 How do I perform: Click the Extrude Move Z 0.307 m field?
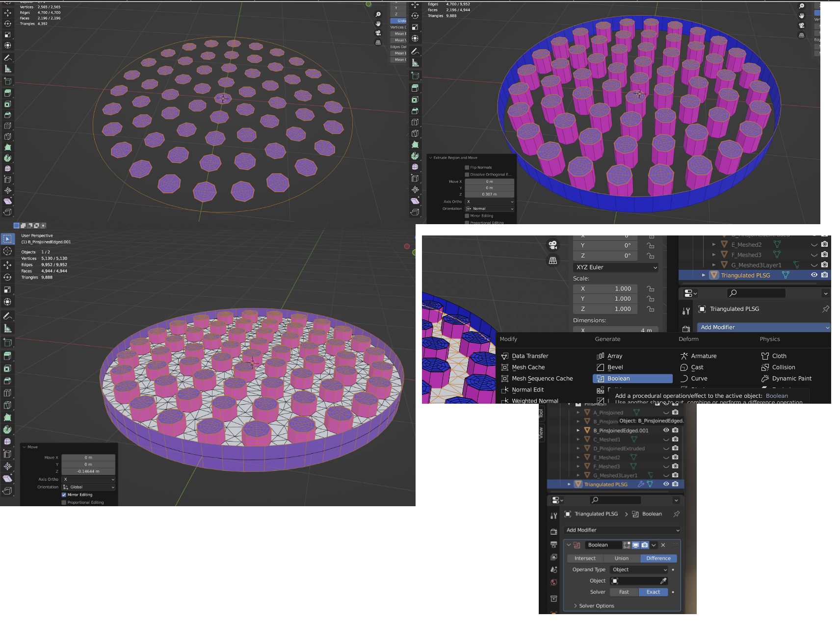pyautogui.click(x=490, y=194)
